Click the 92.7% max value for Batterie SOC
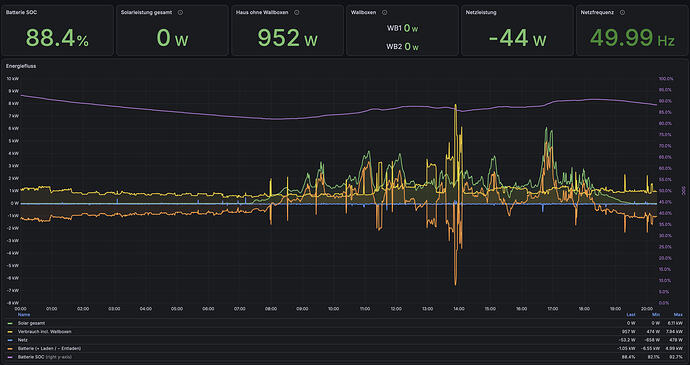 [x=676, y=357]
